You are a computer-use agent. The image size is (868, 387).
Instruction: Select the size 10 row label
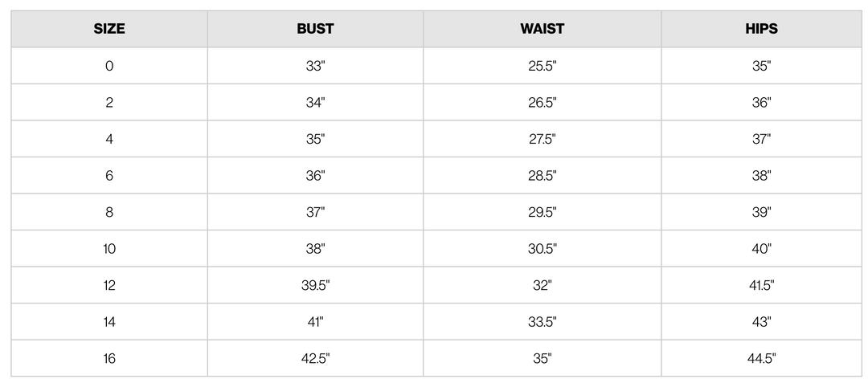pos(109,249)
